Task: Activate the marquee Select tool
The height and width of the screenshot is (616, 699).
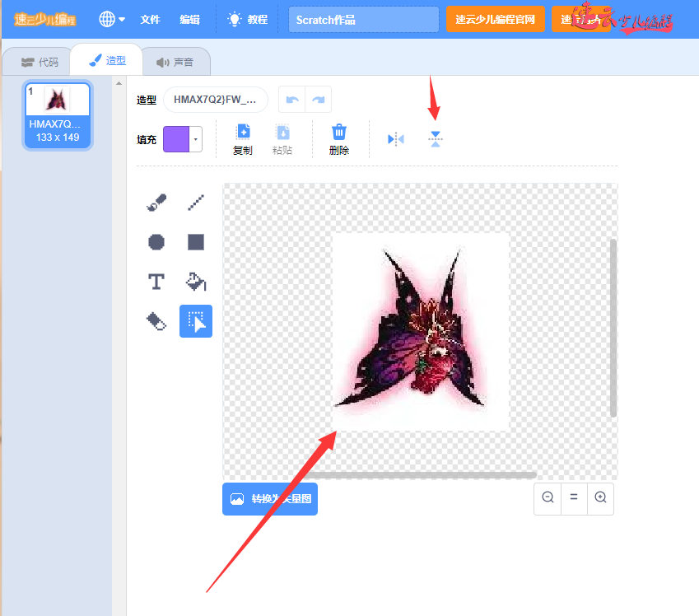Action: click(196, 321)
